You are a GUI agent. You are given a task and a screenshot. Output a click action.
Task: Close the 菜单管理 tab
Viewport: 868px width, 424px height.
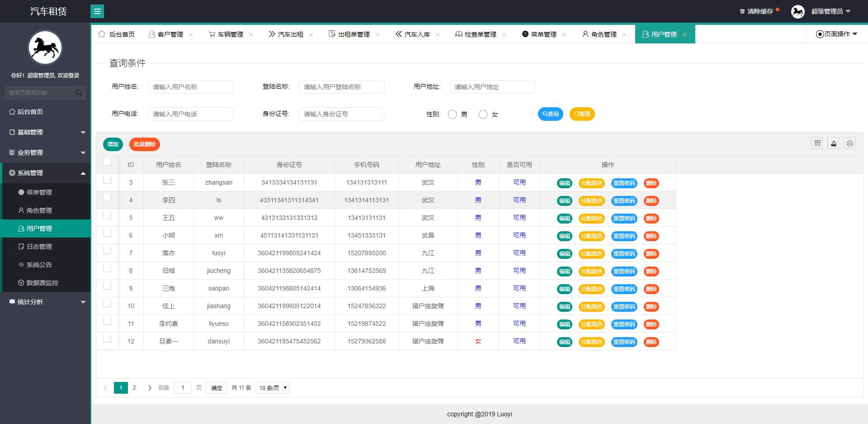coord(564,35)
